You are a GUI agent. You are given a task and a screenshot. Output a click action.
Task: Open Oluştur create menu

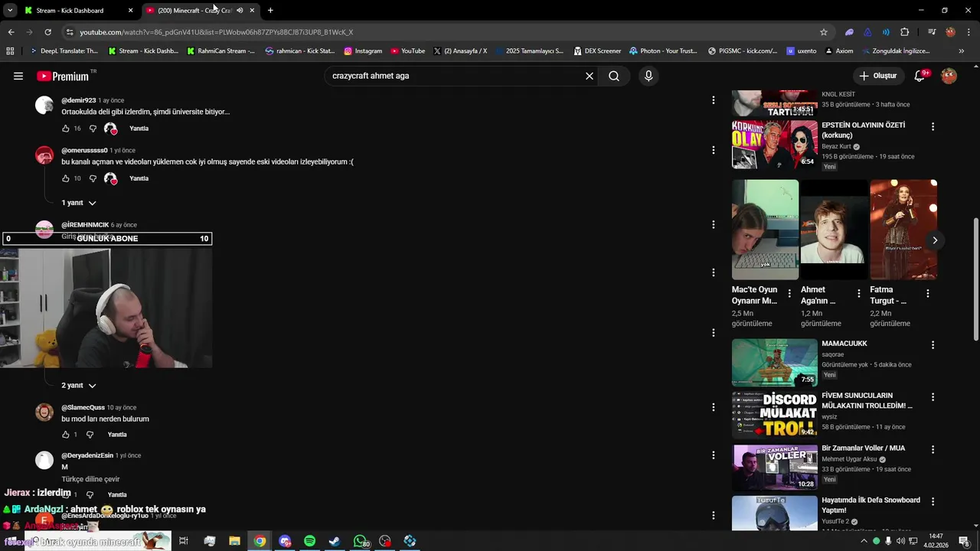tap(877, 76)
